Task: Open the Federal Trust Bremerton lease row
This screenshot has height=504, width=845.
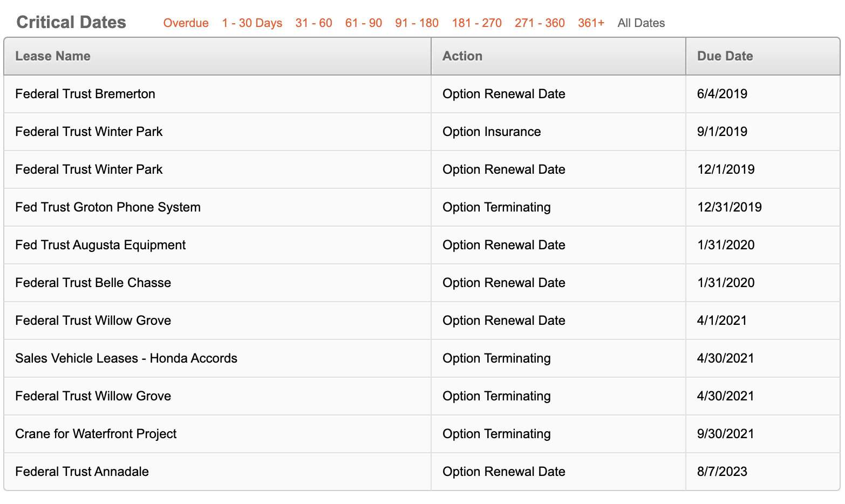Action: 422,94
